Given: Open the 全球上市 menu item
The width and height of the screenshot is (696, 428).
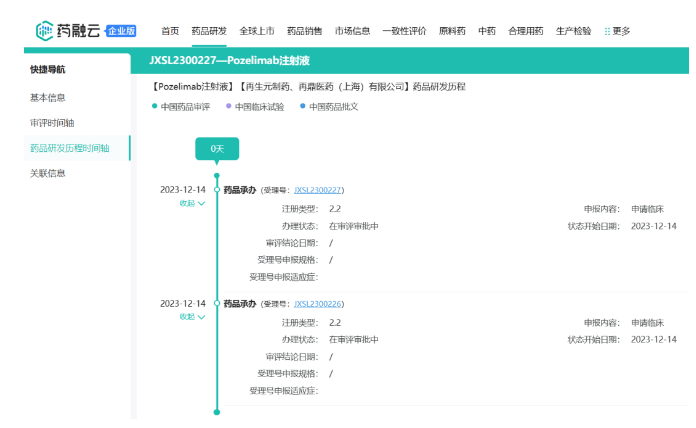Looking at the screenshot, I should click(x=257, y=31).
